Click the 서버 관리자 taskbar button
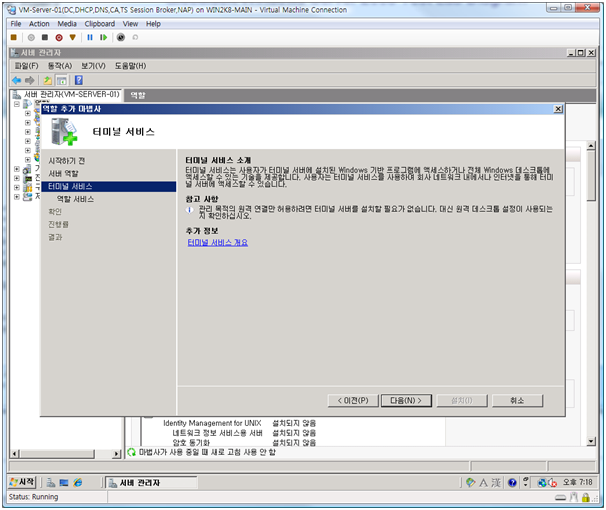Viewport: 606px width, 510px height. [x=151, y=483]
